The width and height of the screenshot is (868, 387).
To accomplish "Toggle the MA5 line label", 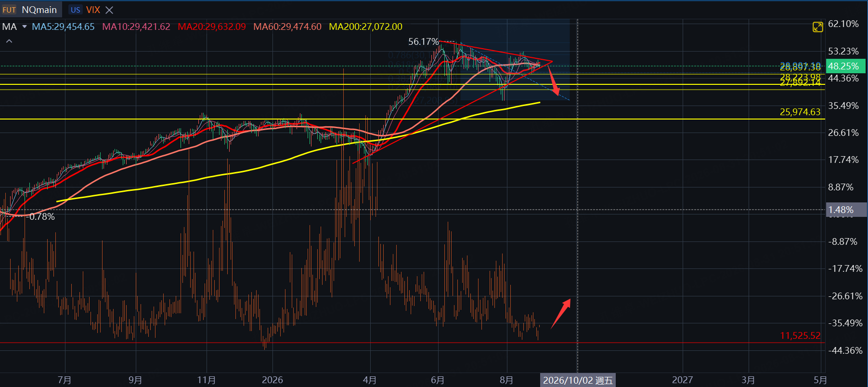I will pos(63,27).
